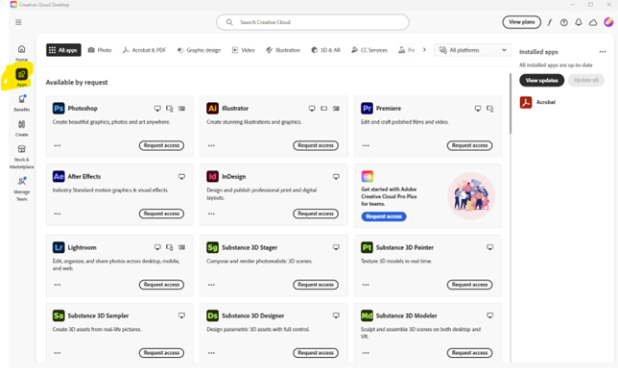Open the hamburger menu icon
Image resolution: width=618 pixels, height=369 pixels.
coord(19,22)
